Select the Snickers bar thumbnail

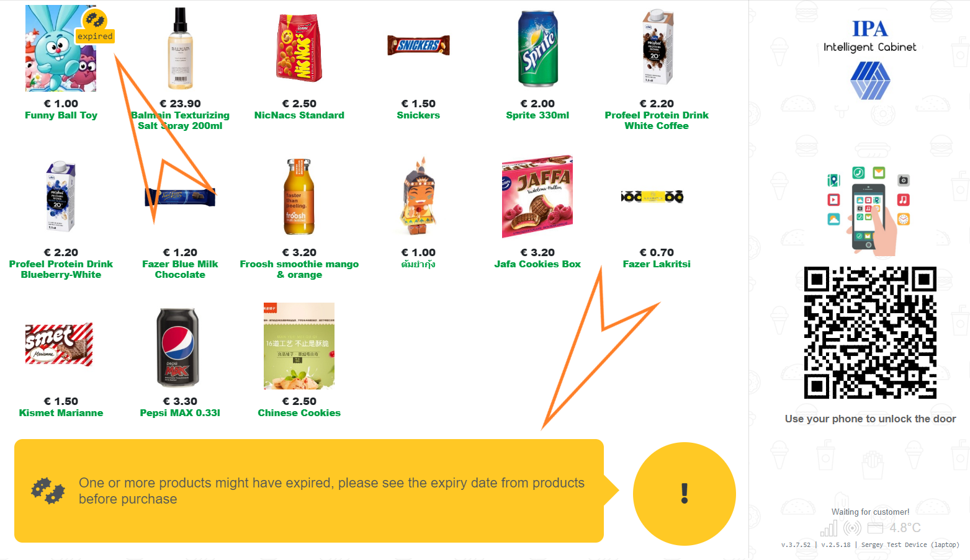(418, 45)
